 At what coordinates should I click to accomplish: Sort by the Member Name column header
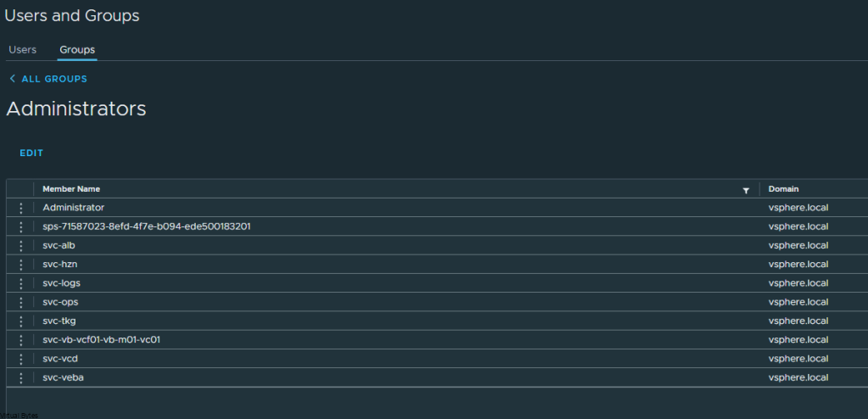point(71,189)
